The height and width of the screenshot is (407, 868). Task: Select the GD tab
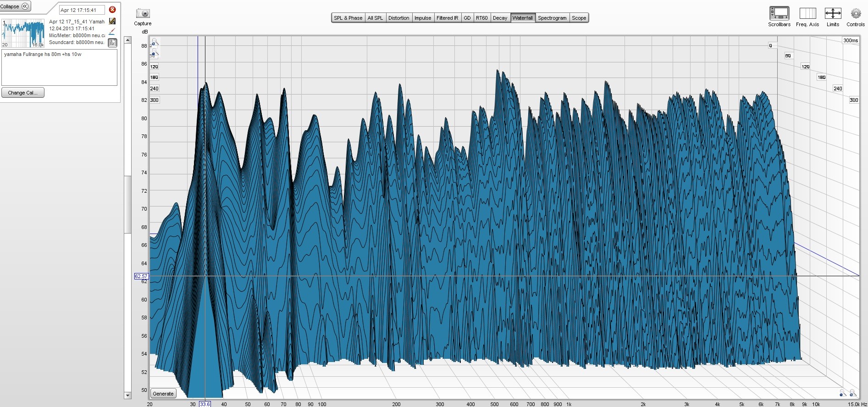coord(467,18)
